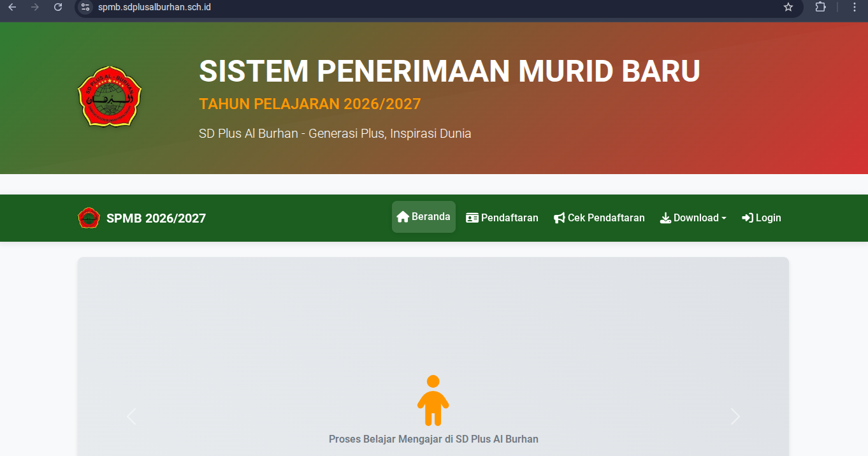Click the SD Plus Al Burhan logo in navbar
The image size is (868, 456).
click(89, 217)
